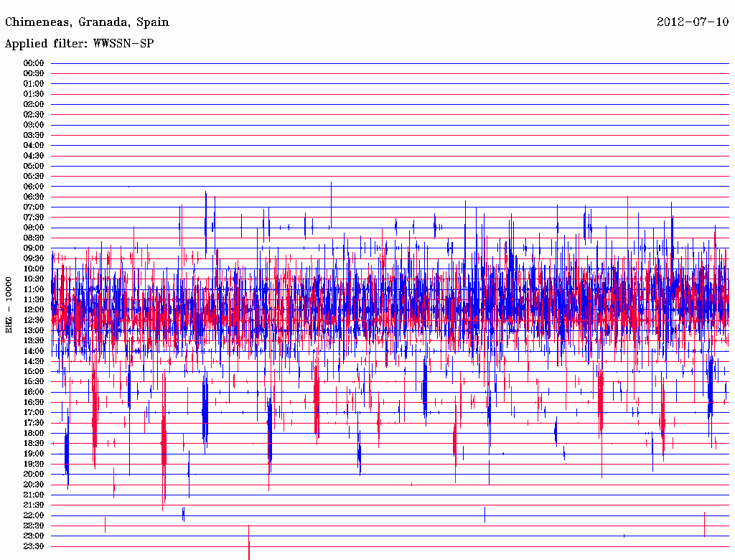Click the '03:30' time label

(x=33, y=135)
